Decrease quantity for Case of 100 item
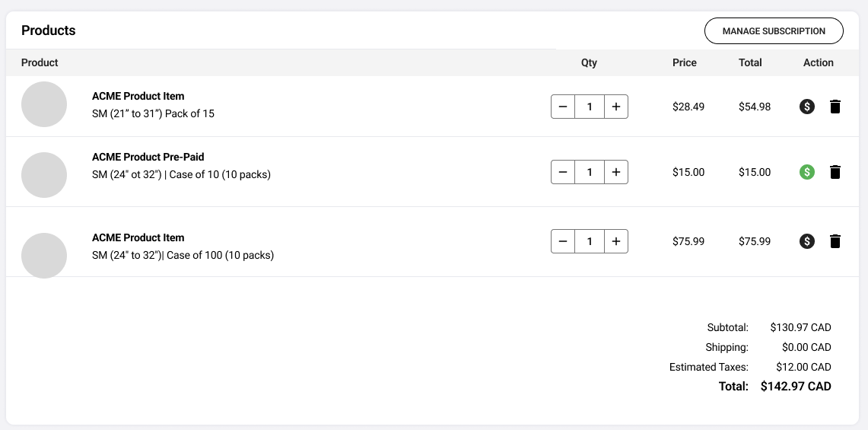868x430 pixels. click(563, 241)
